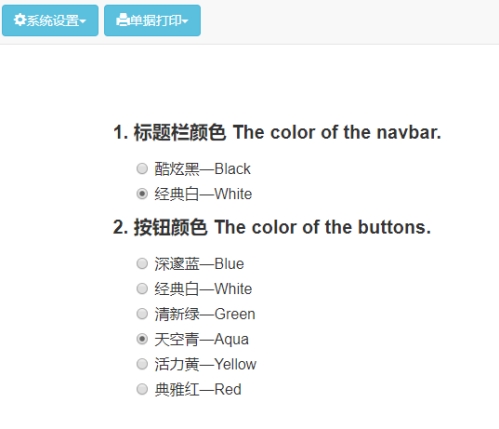Pick the 清新绿—Green radio circle
This screenshot has width=499, height=429.
click(x=142, y=314)
